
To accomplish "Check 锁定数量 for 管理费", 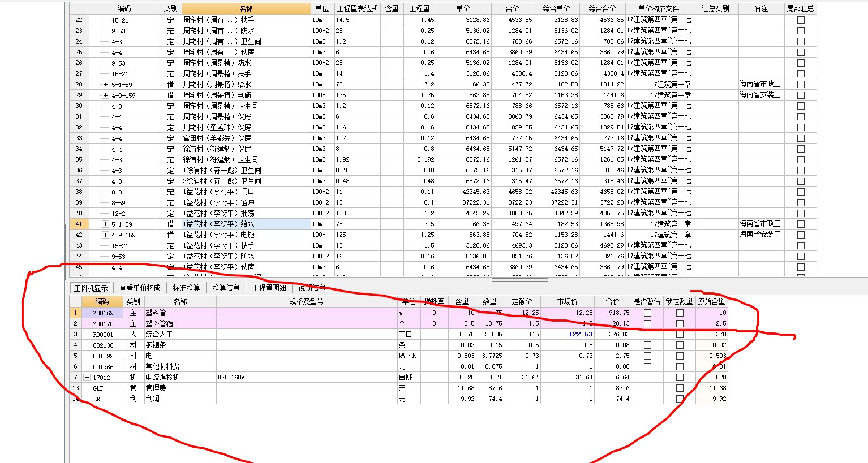I will 680,388.
